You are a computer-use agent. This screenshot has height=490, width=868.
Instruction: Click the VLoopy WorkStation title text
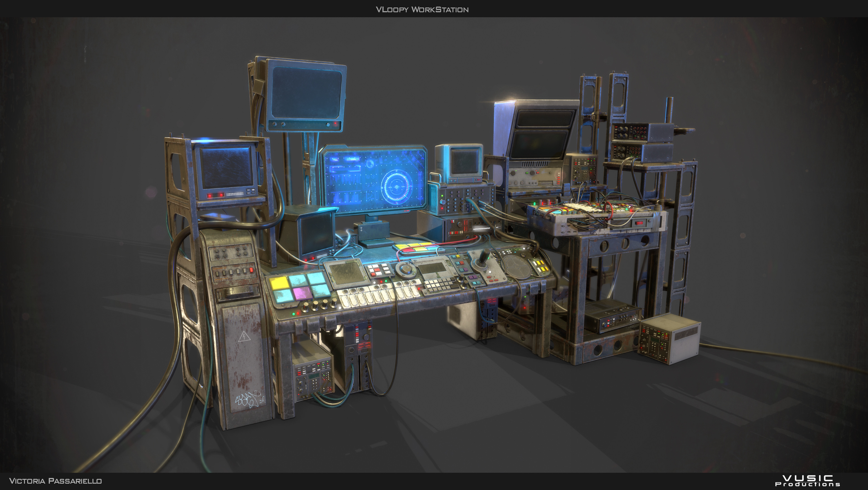(422, 10)
